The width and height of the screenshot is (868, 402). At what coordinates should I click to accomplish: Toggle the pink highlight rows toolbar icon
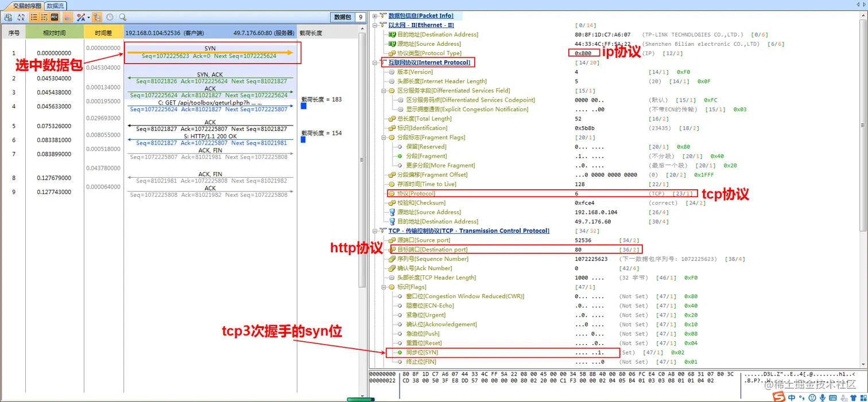click(67, 17)
